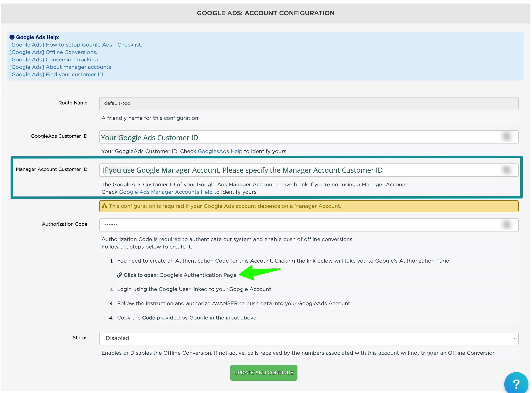Open the Conversion Tracking help link

54,59
